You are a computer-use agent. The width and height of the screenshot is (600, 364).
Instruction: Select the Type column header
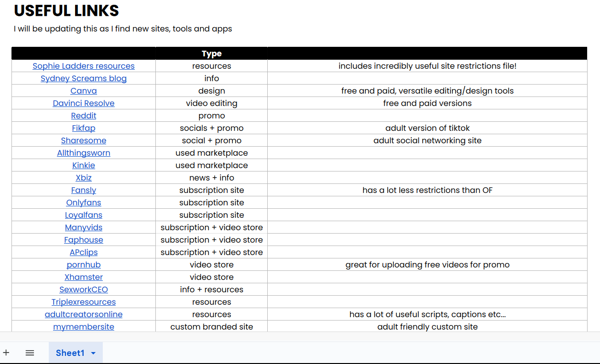coord(211,54)
